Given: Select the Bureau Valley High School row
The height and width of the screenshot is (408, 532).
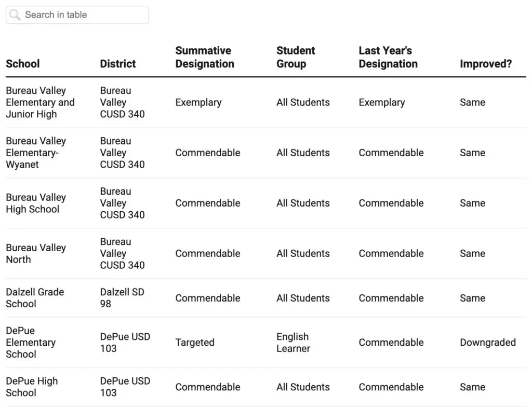Looking at the screenshot, I should pos(36,203).
